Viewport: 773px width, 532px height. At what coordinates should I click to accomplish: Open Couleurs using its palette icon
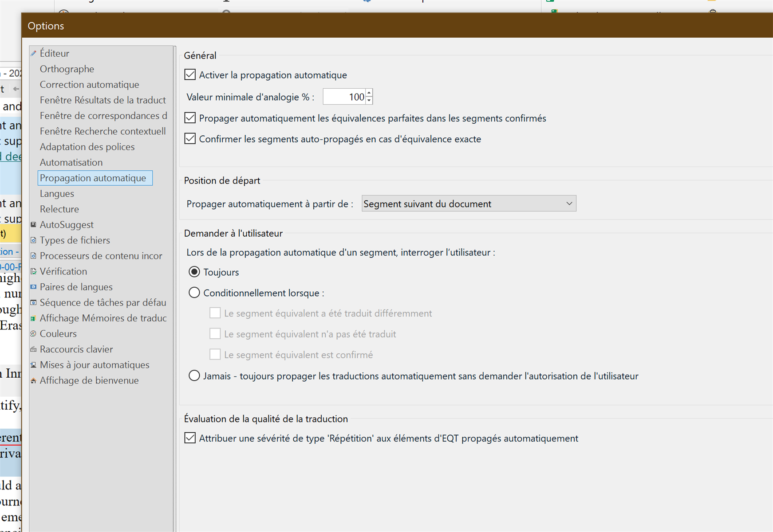(34, 333)
